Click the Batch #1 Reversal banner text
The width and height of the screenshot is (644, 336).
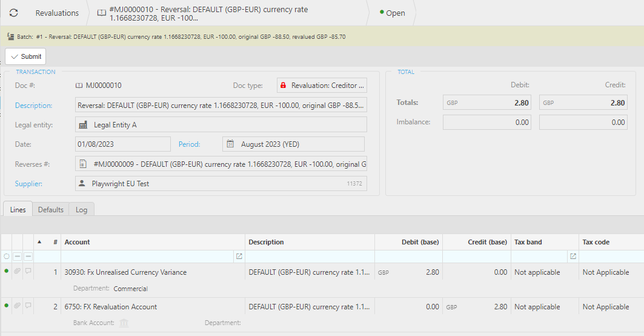(x=181, y=36)
